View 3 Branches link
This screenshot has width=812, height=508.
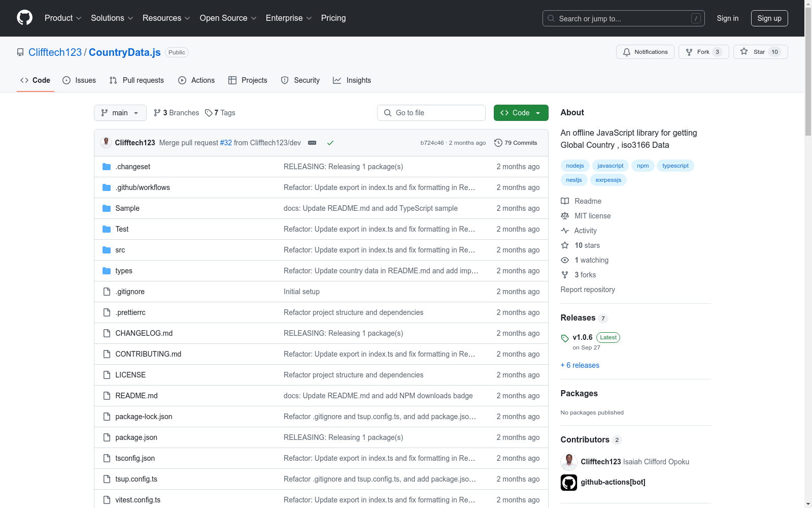pyautogui.click(x=177, y=113)
